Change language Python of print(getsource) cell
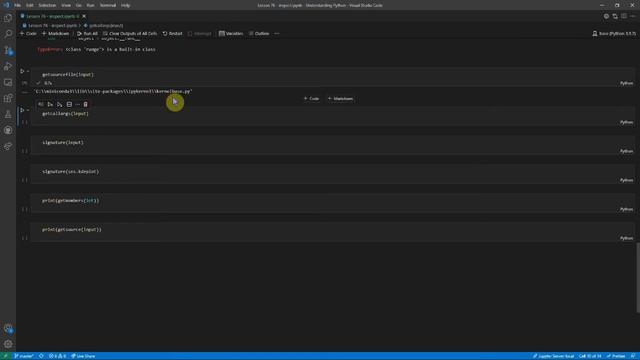This screenshot has width=640, height=360. pos(626,238)
